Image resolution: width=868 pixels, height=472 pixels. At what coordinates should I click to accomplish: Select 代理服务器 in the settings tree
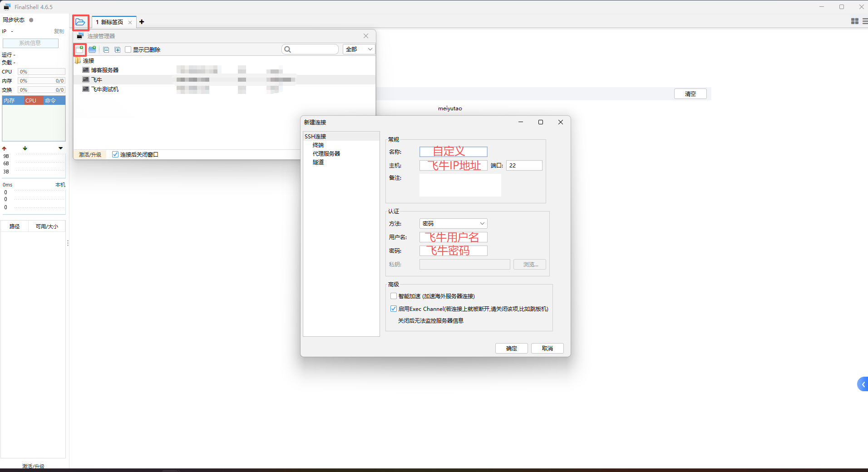tap(326, 153)
